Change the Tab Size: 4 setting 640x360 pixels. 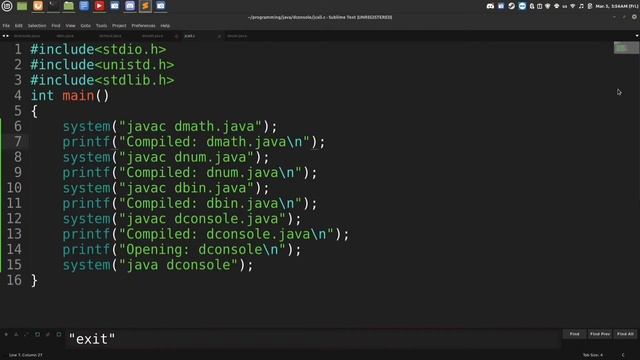tap(593, 355)
